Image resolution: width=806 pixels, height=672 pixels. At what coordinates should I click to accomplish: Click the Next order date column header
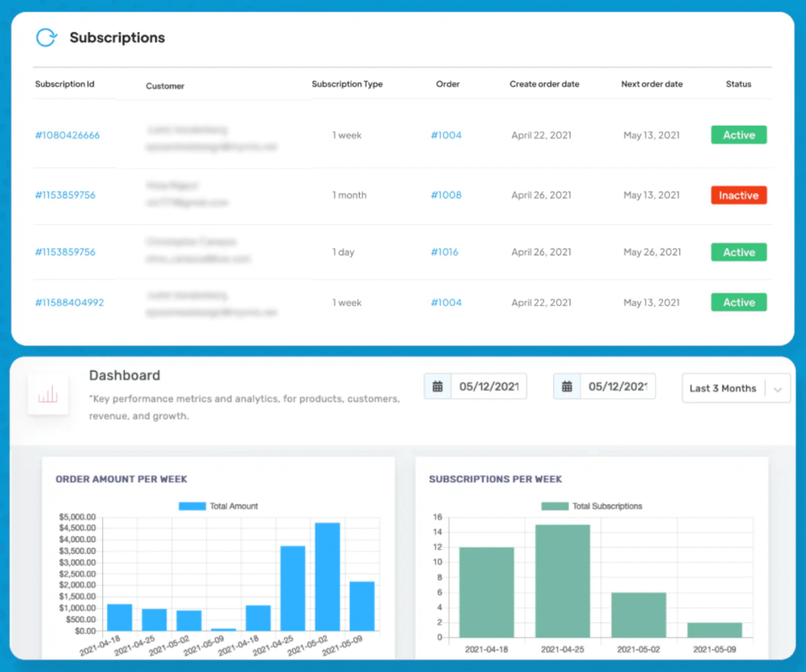(x=652, y=84)
